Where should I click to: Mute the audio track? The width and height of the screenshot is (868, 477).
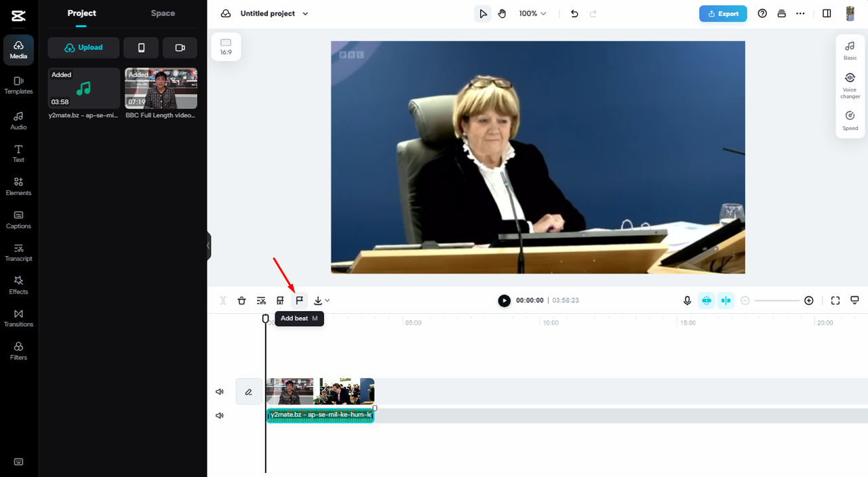(x=219, y=415)
